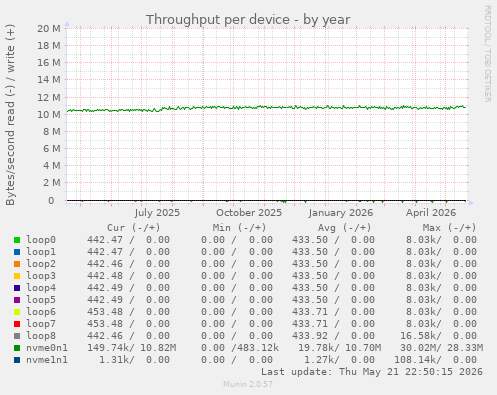Select the loop5 legend label
The image size is (497, 395).
pos(41,300)
